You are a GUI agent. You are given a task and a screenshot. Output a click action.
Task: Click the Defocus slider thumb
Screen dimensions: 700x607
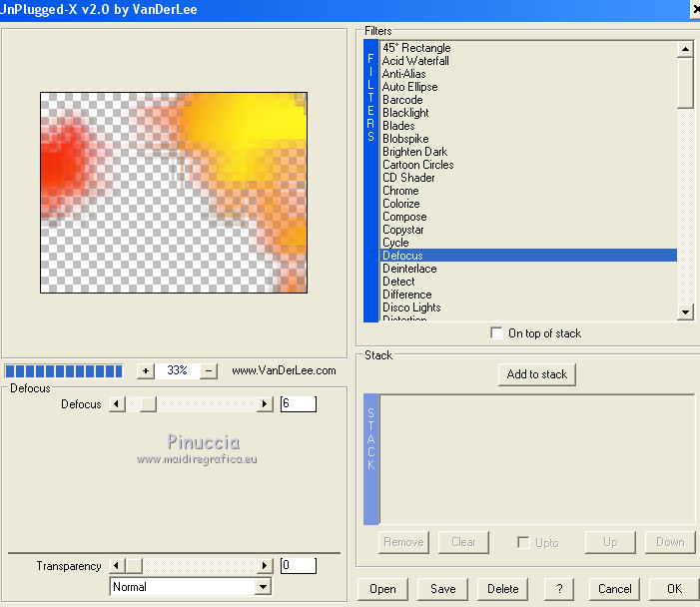point(148,404)
